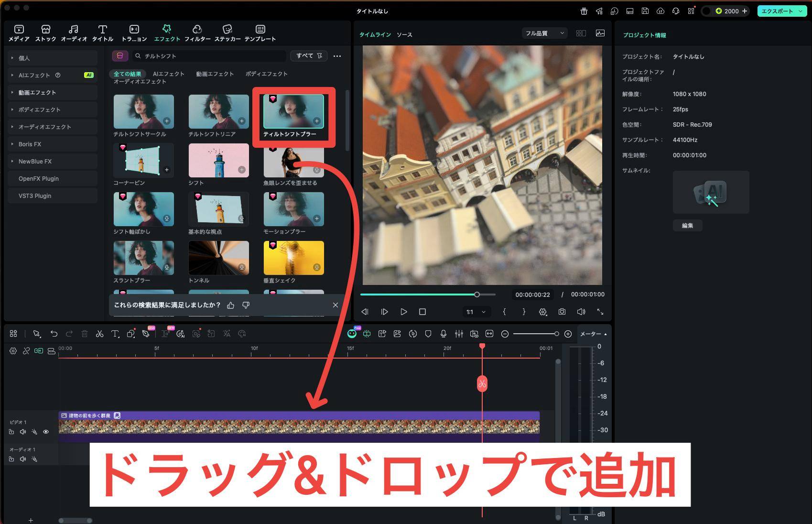This screenshot has height=524, width=812.
Task: Click the microphone voiceover icon
Action: coord(444,334)
